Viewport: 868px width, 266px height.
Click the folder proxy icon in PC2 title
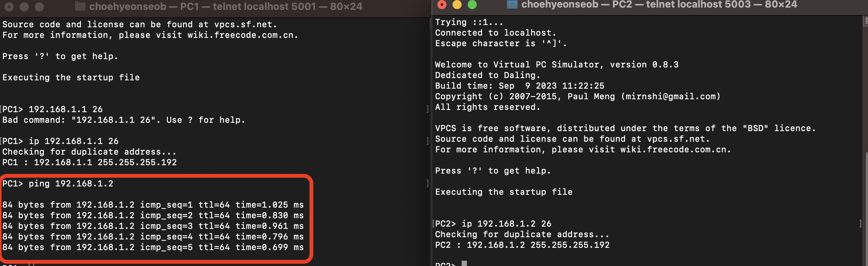pos(512,5)
